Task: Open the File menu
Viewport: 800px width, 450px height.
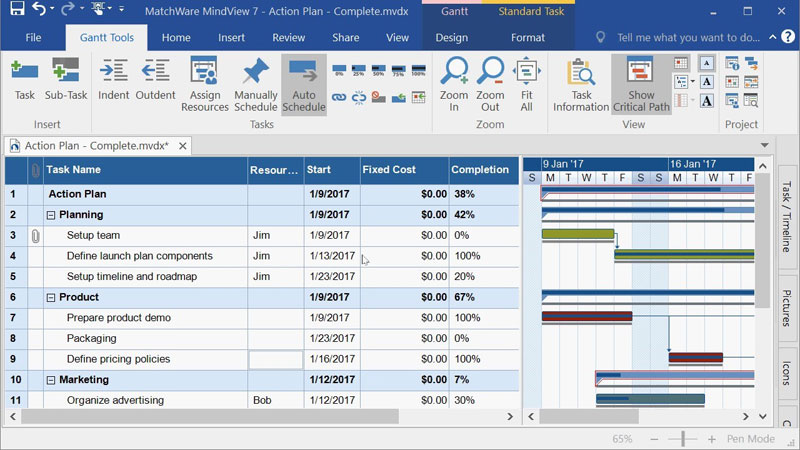Action: click(x=33, y=37)
